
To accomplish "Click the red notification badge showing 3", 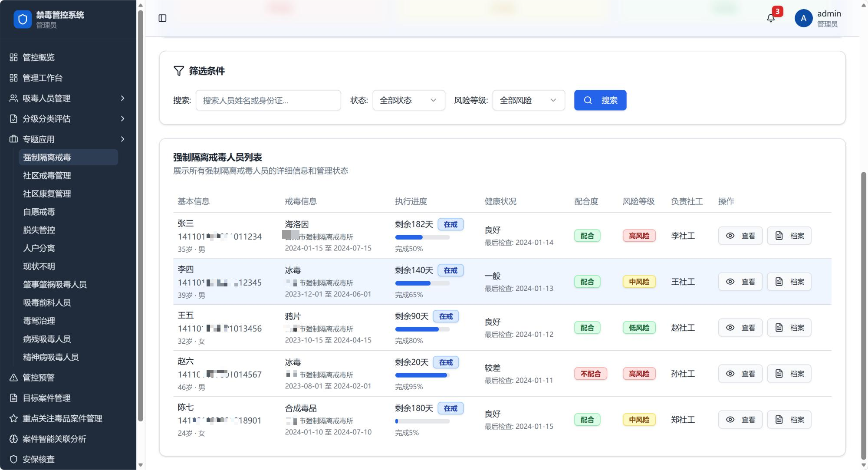I will (x=777, y=11).
